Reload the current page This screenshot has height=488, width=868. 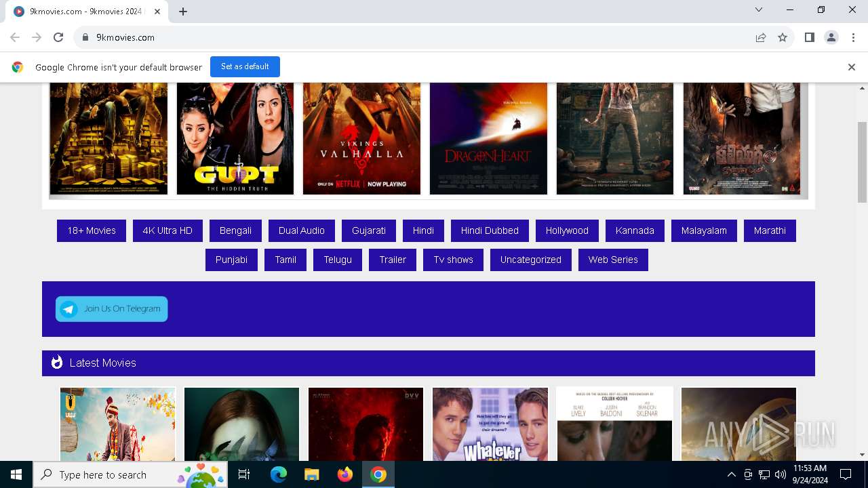[x=58, y=37]
